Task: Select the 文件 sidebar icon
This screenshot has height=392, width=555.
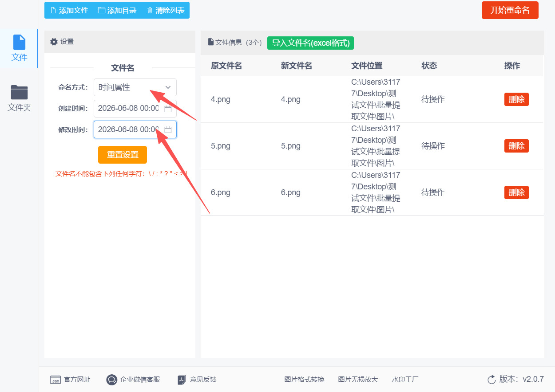Action: point(20,42)
